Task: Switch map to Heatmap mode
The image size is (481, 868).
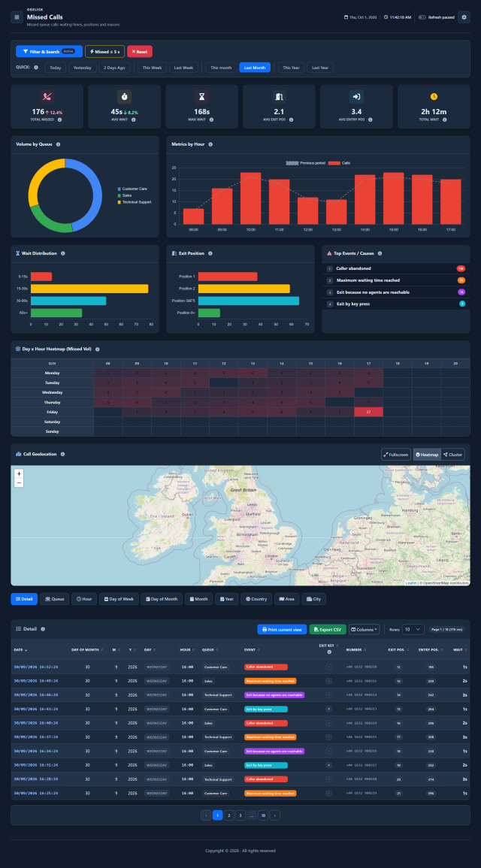Action: pyautogui.click(x=427, y=455)
